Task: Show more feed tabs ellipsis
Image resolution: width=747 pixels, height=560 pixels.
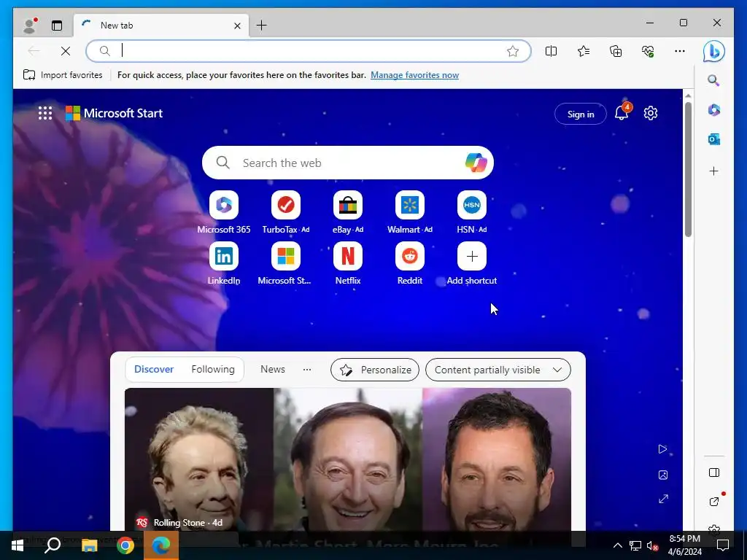Action: click(x=307, y=369)
